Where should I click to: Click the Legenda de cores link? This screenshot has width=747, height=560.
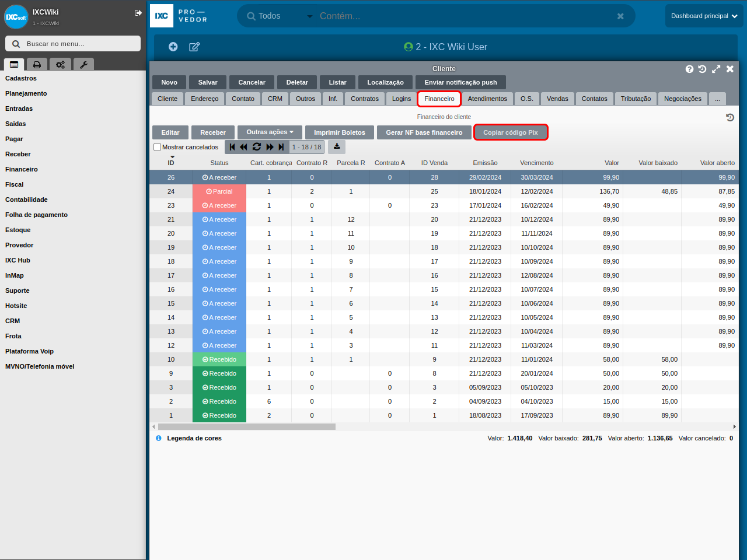pos(194,438)
